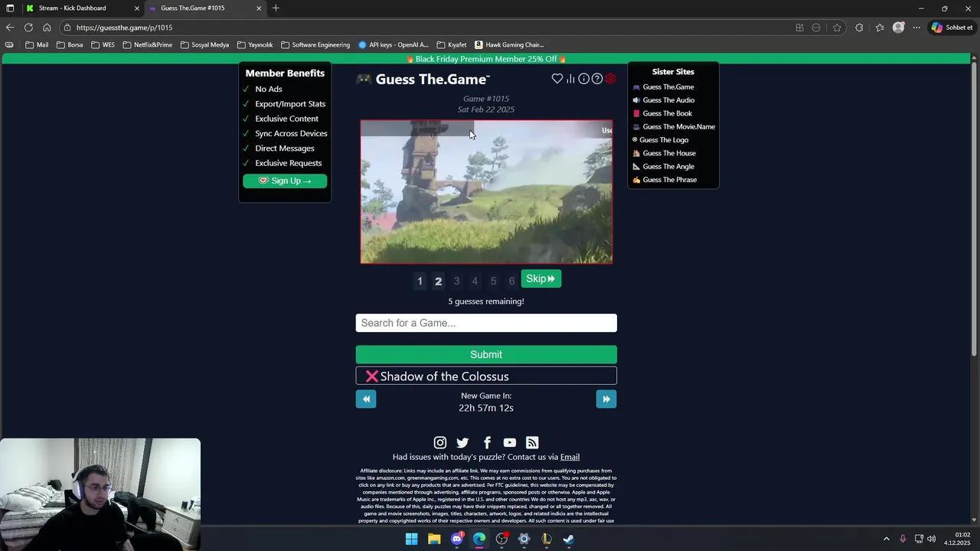Open Guess The Movie.Name sister site
Viewport: 980px width, 551px height.
(x=674, y=127)
